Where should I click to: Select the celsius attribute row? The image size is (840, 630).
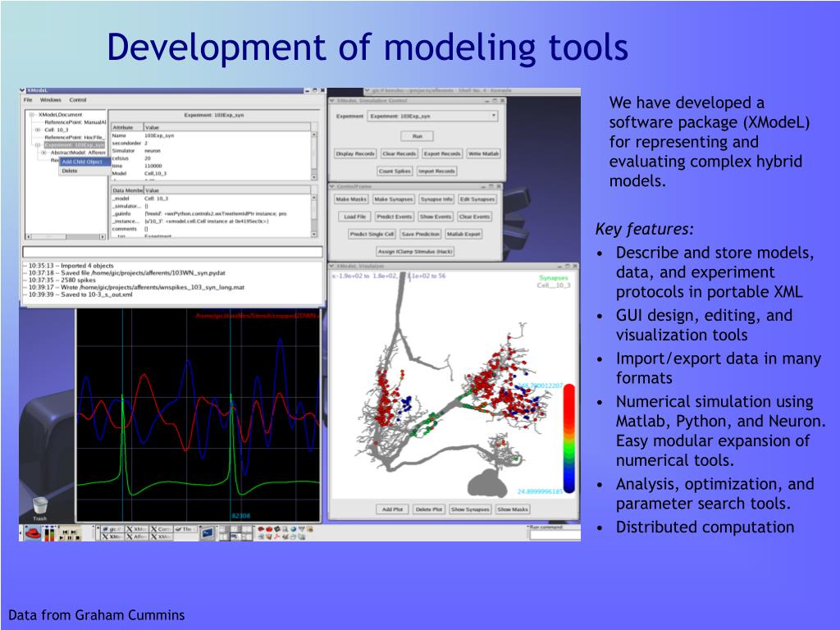point(211,158)
